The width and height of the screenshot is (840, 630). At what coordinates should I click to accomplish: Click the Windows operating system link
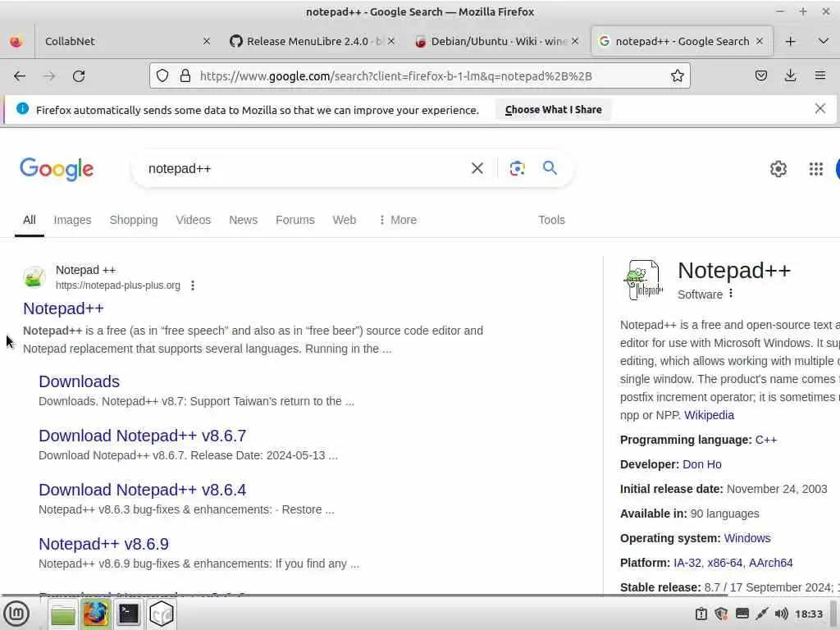coord(746,538)
